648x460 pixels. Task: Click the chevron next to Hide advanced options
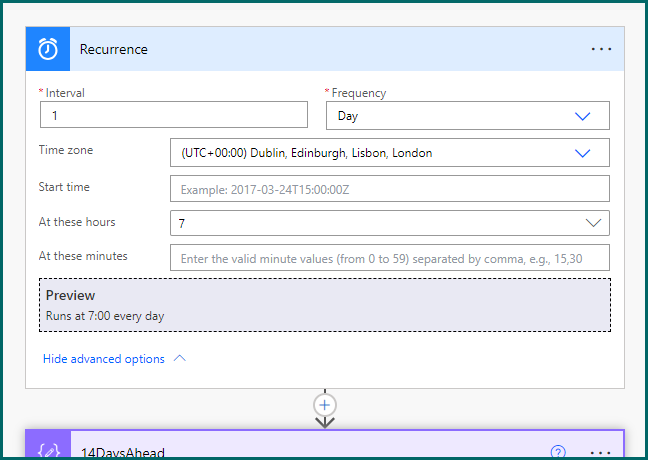pyautogui.click(x=180, y=358)
